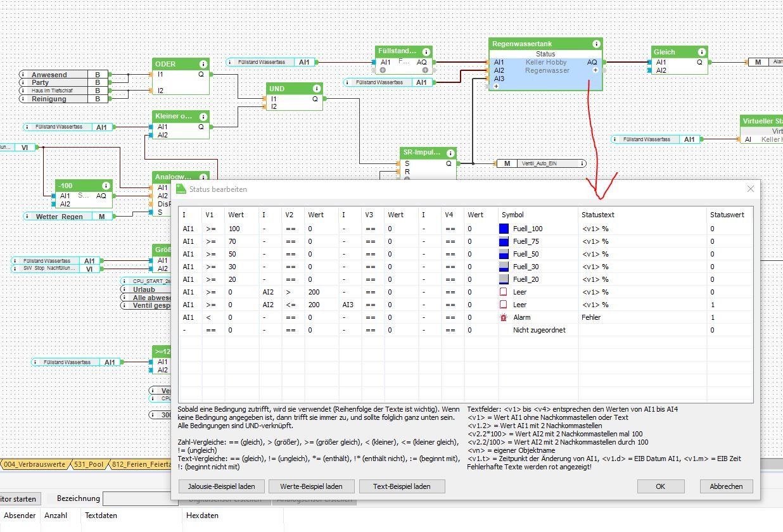Open the 004_Verbrauchswerte page tab

pyautogui.click(x=34, y=464)
